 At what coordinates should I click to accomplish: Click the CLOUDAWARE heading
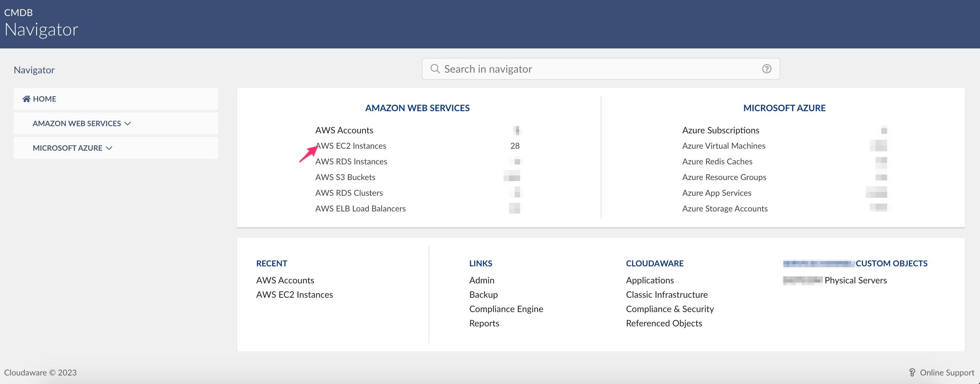654,263
